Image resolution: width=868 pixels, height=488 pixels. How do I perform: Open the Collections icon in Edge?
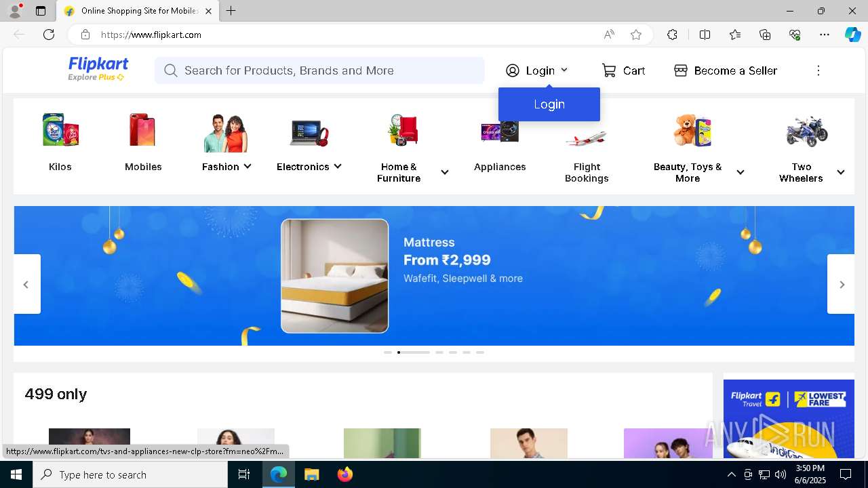click(x=765, y=35)
